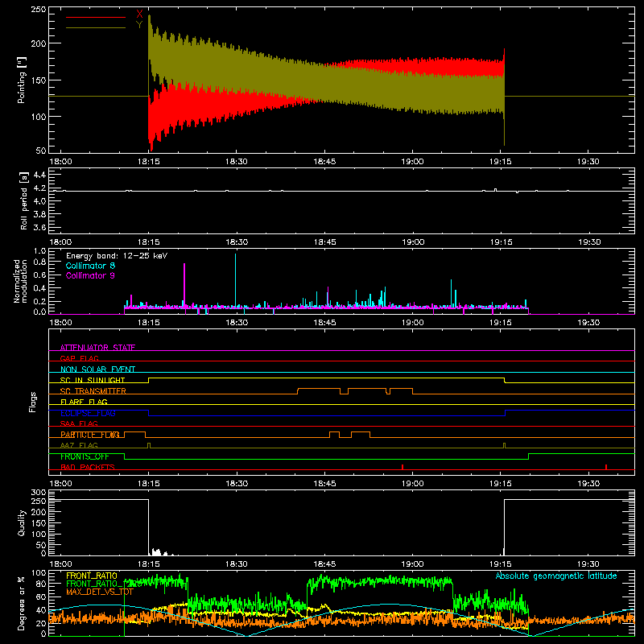644x644 pixels.
Task: Click the tall magenta Collimator 9 spike near 18:21
Action: tap(184, 285)
